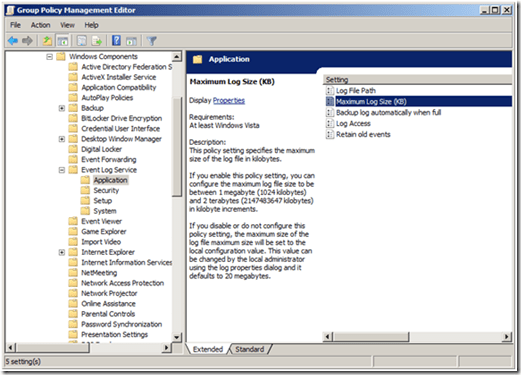
Task: Select Event Forwarding in the tree
Action: pyautogui.click(x=109, y=160)
